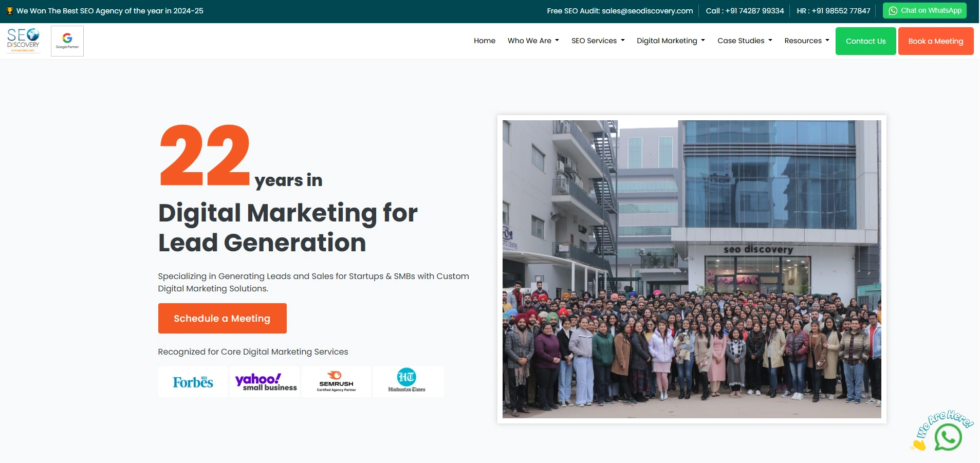Click the Chat on WhatsApp button
This screenshot has height=463, width=980.
click(x=924, y=11)
